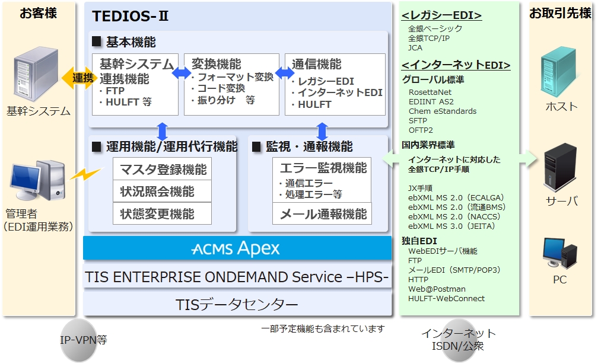
Task: Open the <レガシーEDI> underlined heading
Action: pyautogui.click(x=441, y=15)
